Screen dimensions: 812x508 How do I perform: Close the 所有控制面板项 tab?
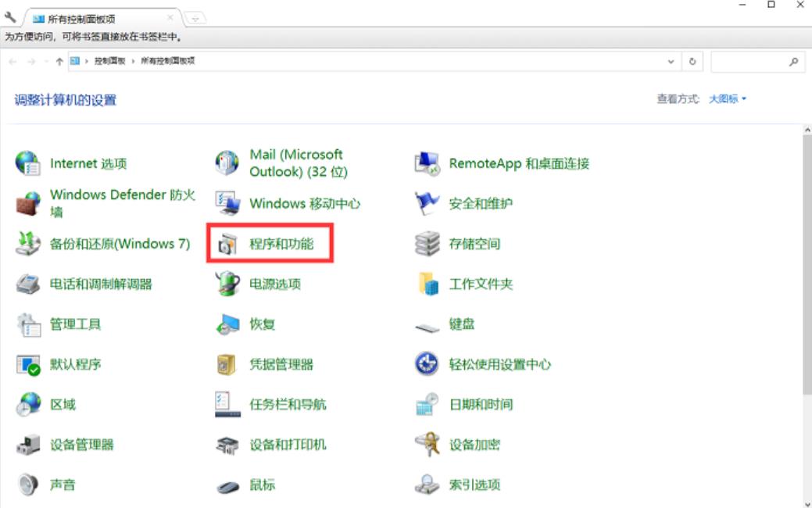click(170, 18)
